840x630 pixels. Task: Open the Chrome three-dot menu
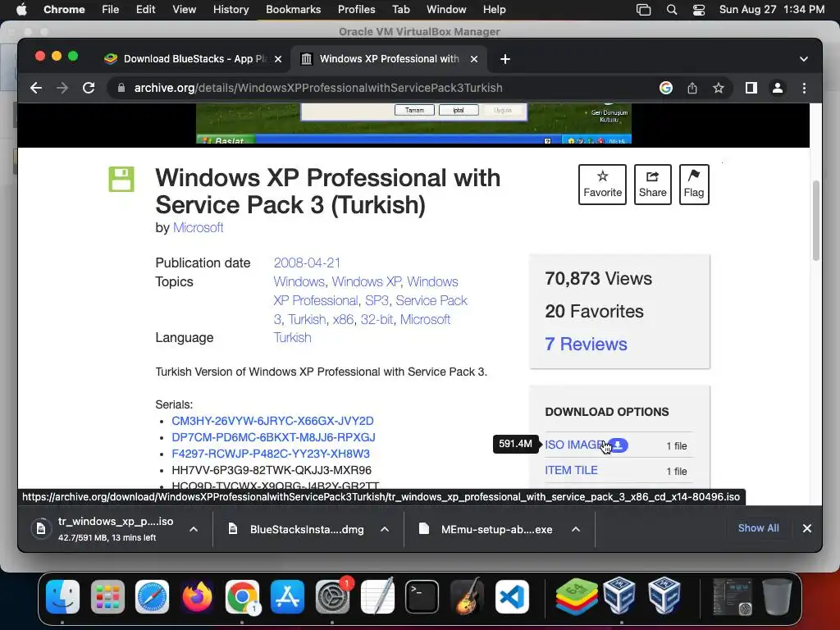(x=804, y=88)
